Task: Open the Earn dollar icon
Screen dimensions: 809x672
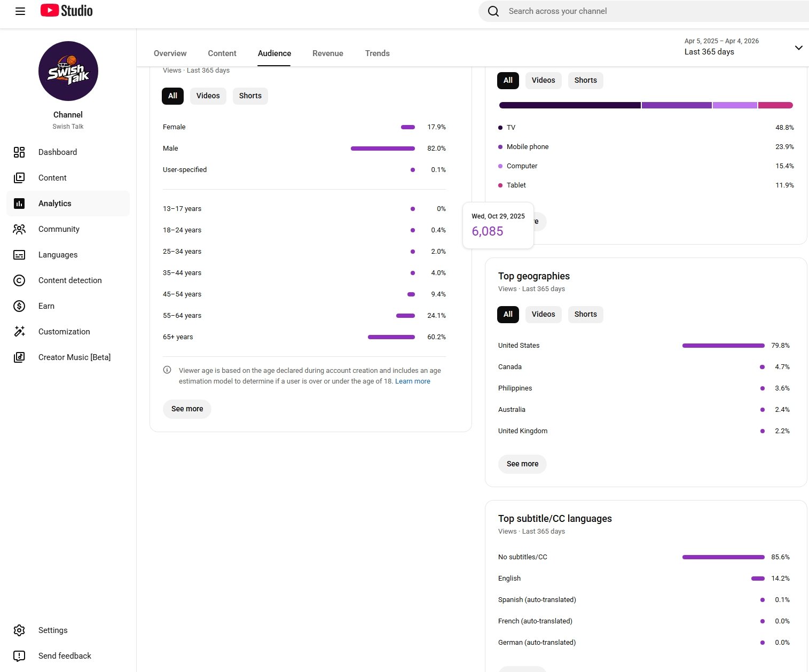Action: point(19,306)
